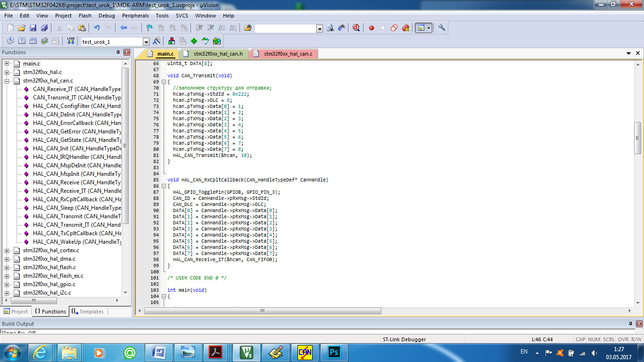Click the Save All icon in toolbar
This screenshot has width=644, height=362.
click(x=44, y=28)
